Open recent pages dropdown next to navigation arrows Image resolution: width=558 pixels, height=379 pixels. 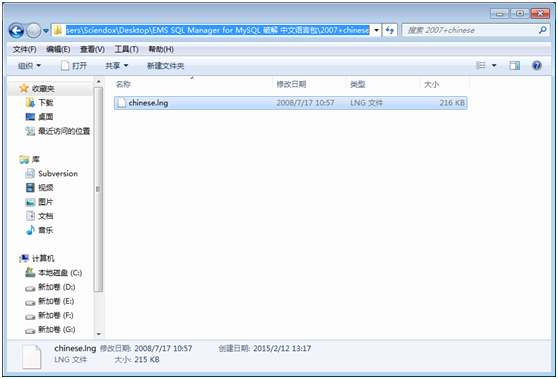(46, 31)
